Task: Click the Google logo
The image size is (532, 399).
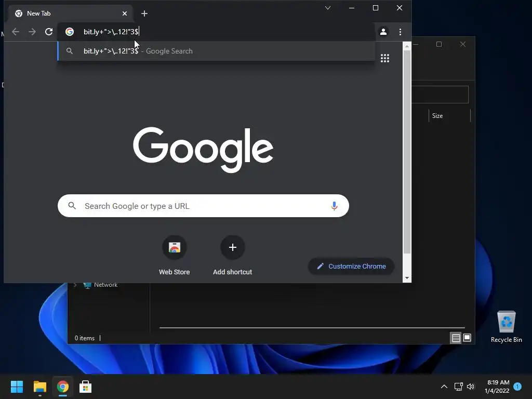Action: click(203, 150)
